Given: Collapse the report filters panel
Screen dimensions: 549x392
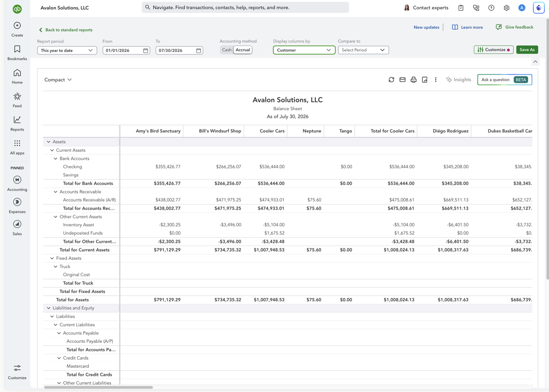Looking at the screenshot, I should 535,62.
